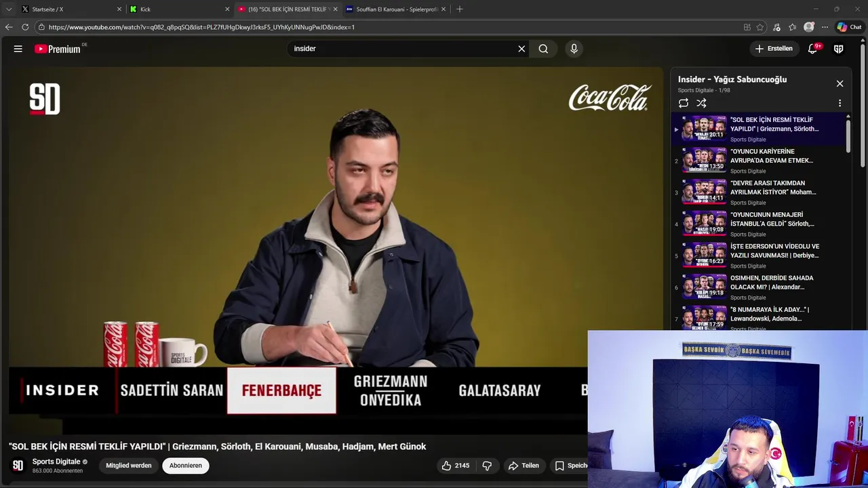Save video with the Speichern button
Image resolution: width=868 pixels, height=488 pixels.
coord(570,466)
